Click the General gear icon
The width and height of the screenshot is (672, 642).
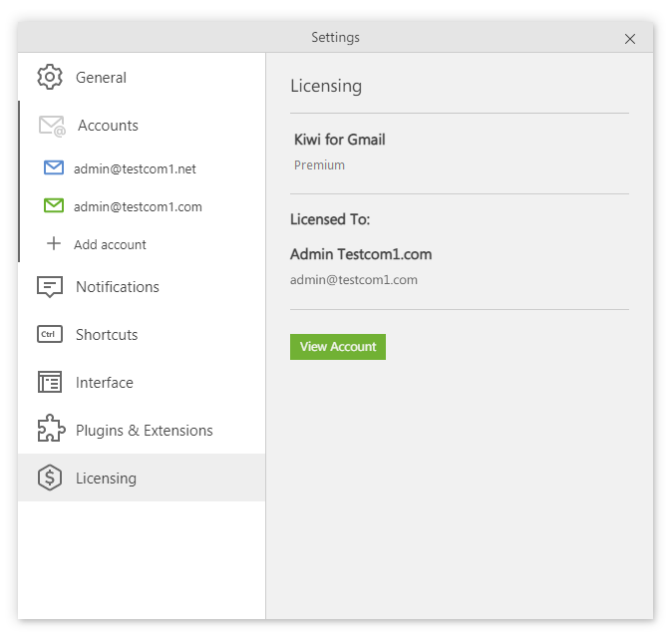tap(50, 78)
